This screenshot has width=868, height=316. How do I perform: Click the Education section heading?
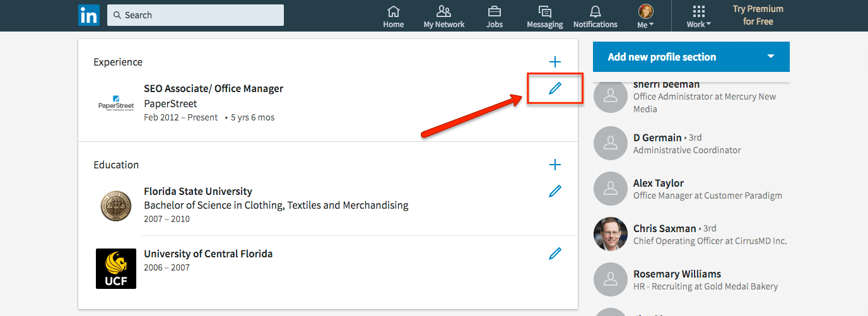(x=116, y=165)
